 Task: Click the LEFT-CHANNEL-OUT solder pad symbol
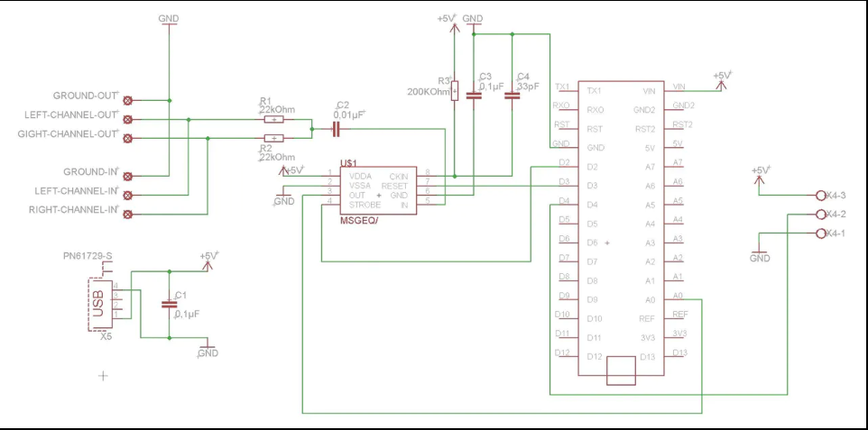click(128, 120)
